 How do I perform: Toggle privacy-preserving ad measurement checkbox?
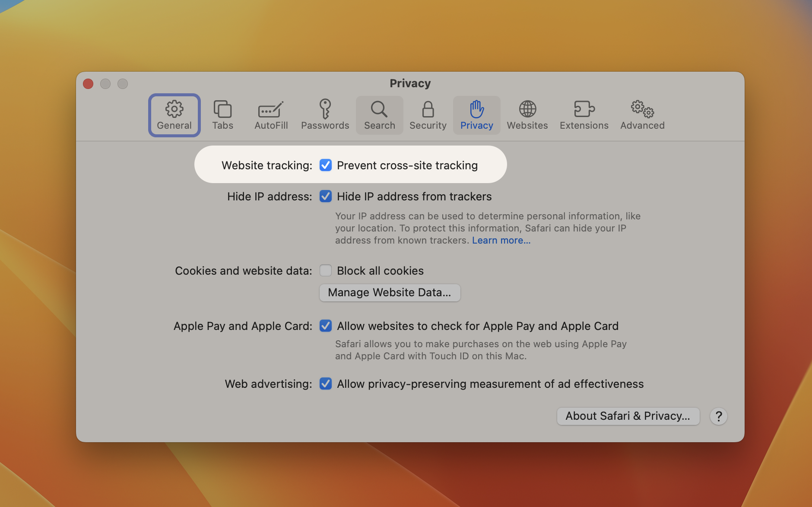(326, 384)
